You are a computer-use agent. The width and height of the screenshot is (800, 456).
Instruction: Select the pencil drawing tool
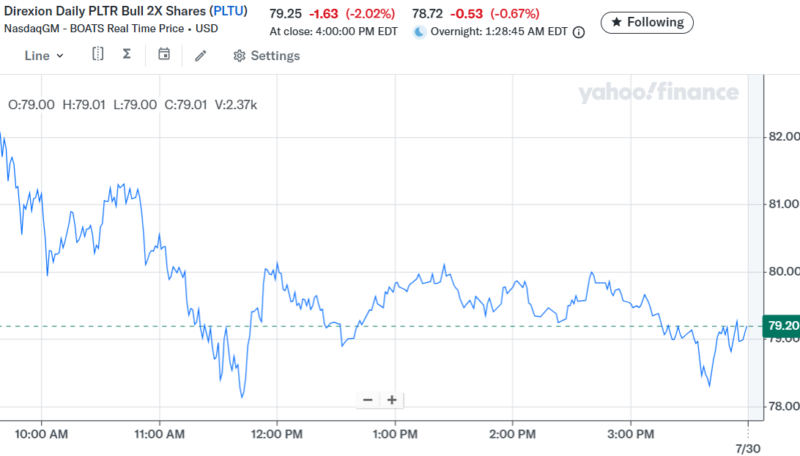click(200, 56)
